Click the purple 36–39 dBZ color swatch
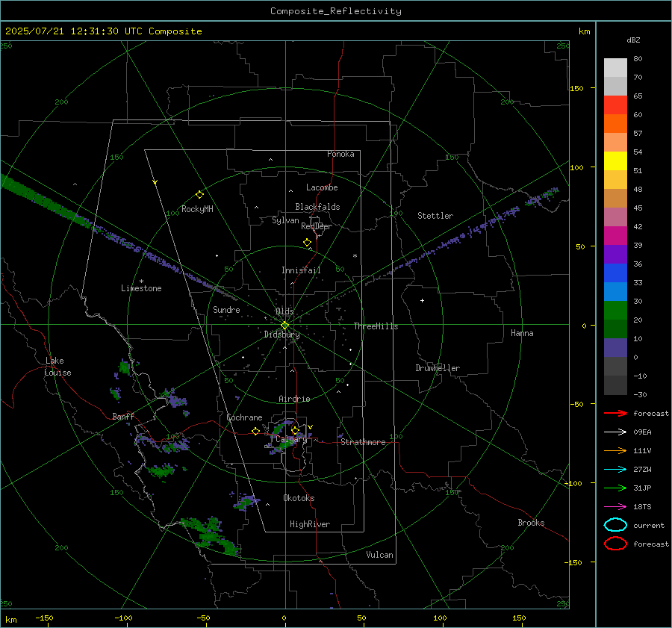Viewport: 672px width, 628px height. pyautogui.click(x=615, y=254)
